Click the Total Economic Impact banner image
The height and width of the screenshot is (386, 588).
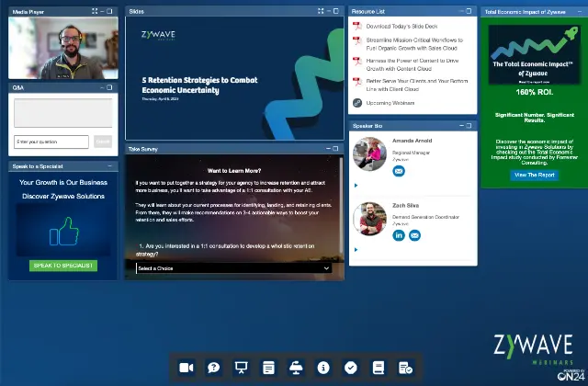point(535,55)
